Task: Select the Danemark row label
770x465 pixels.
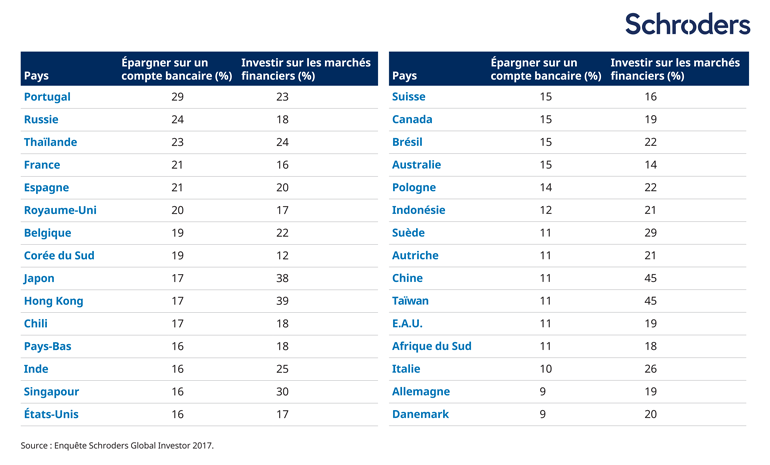Action: tap(421, 414)
